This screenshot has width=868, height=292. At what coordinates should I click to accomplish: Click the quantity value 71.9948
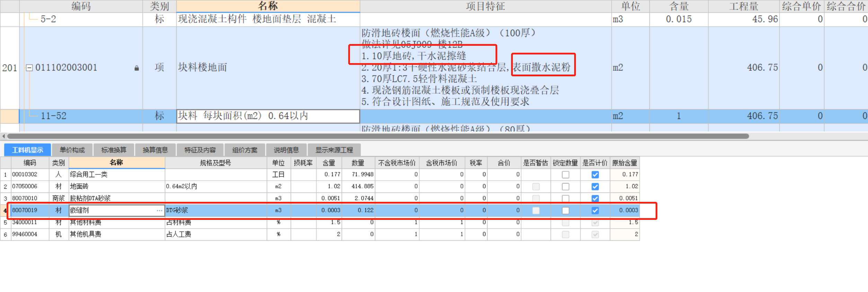tap(362, 174)
